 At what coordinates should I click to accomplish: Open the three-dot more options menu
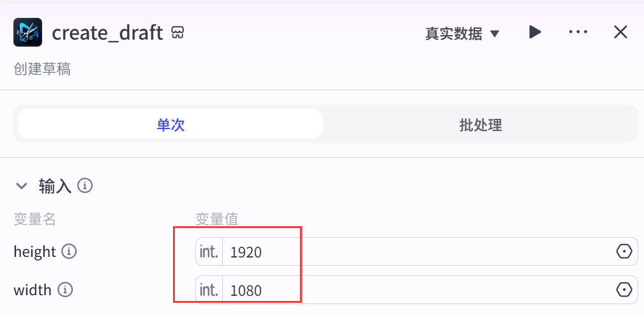pos(578,32)
